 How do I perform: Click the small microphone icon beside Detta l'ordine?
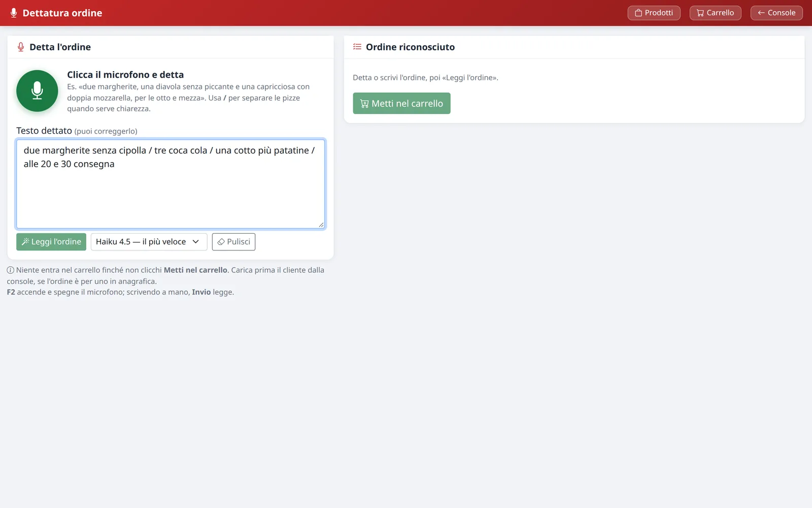click(21, 47)
